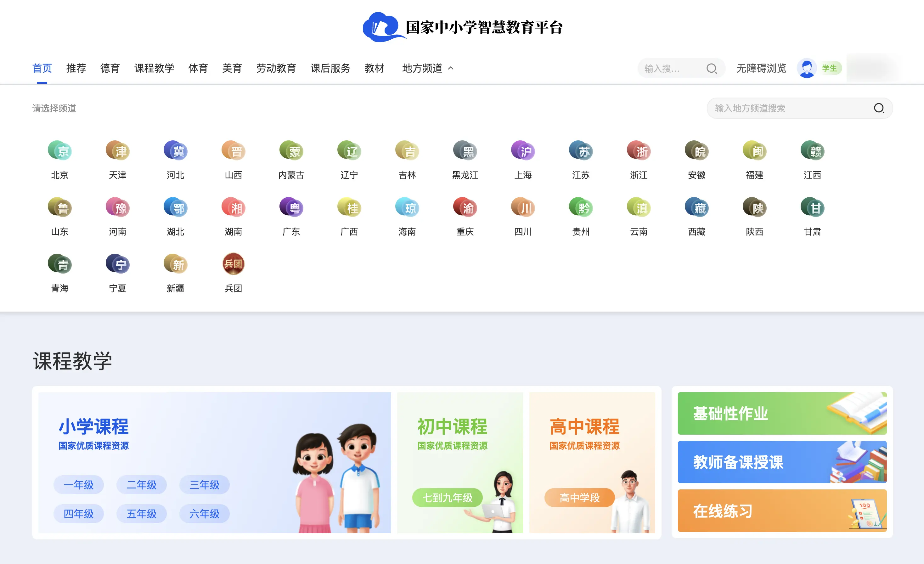This screenshot has width=924, height=564.
Task: Click the local channel search magnifier
Action: pyautogui.click(x=879, y=108)
